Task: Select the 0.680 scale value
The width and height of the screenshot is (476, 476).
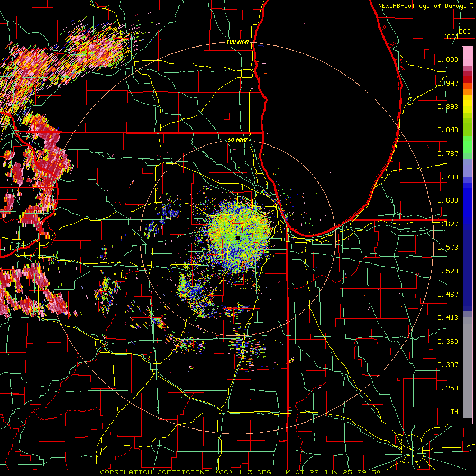Action: click(x=448, y=200)
